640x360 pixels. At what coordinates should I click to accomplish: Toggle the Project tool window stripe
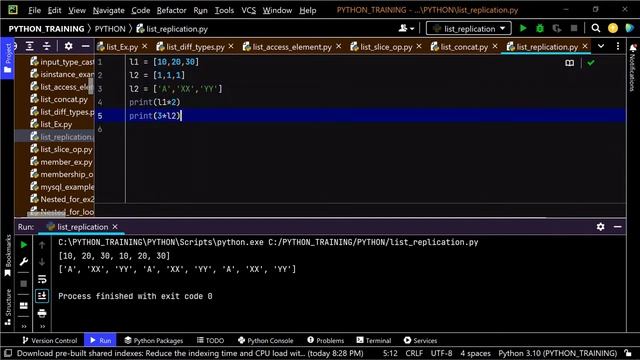coord(7,58)
